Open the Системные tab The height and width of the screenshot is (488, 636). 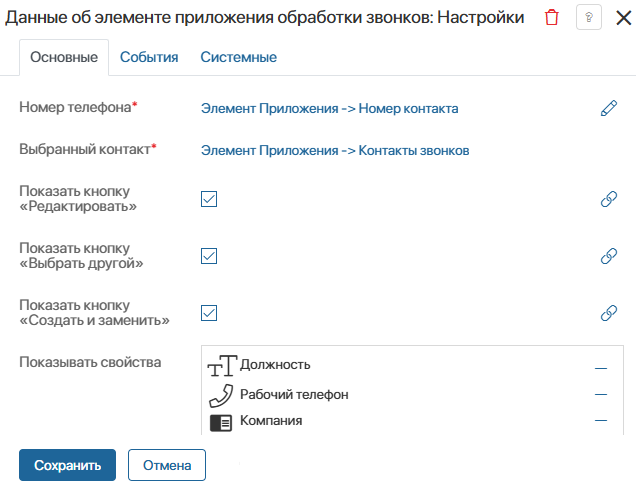coord(238,57)
